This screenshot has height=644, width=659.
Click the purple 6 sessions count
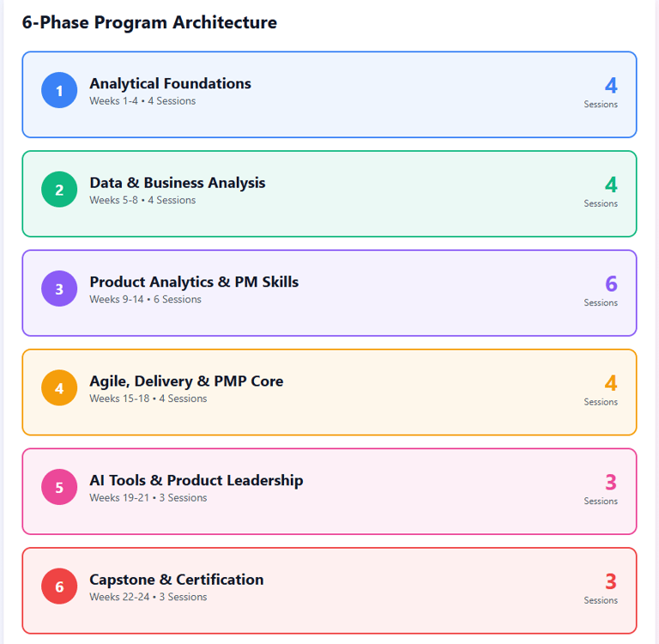coord(610,284)
